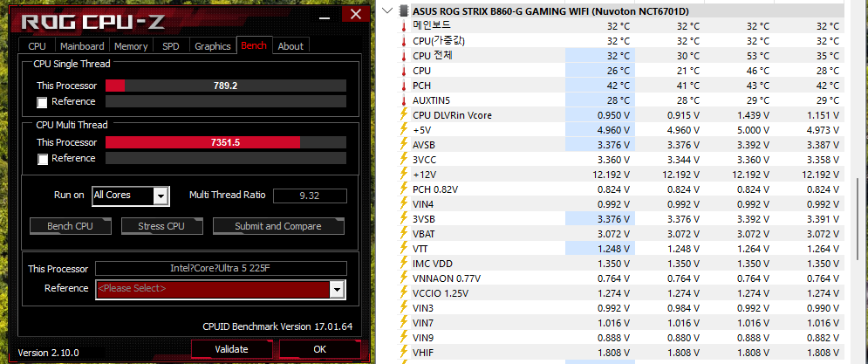Click the Validate button
This screenshot has width=868, height=364.
tap(231, 349)
